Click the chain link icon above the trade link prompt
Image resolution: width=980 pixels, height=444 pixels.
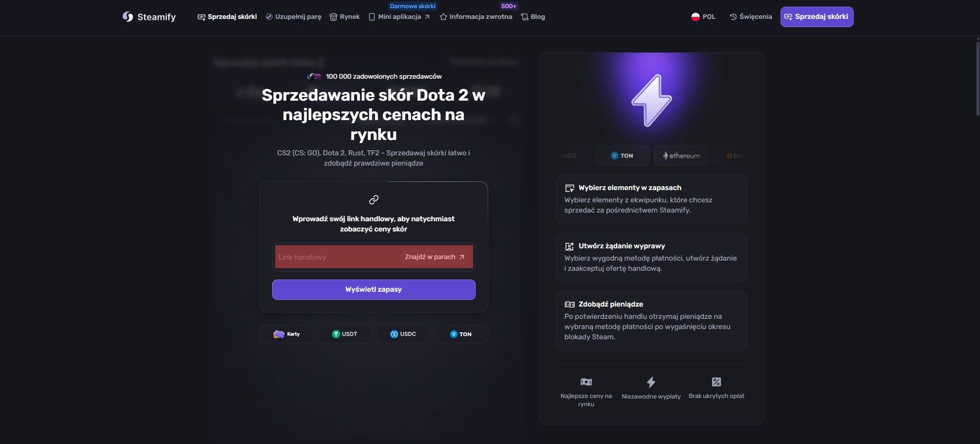(374, 199)
